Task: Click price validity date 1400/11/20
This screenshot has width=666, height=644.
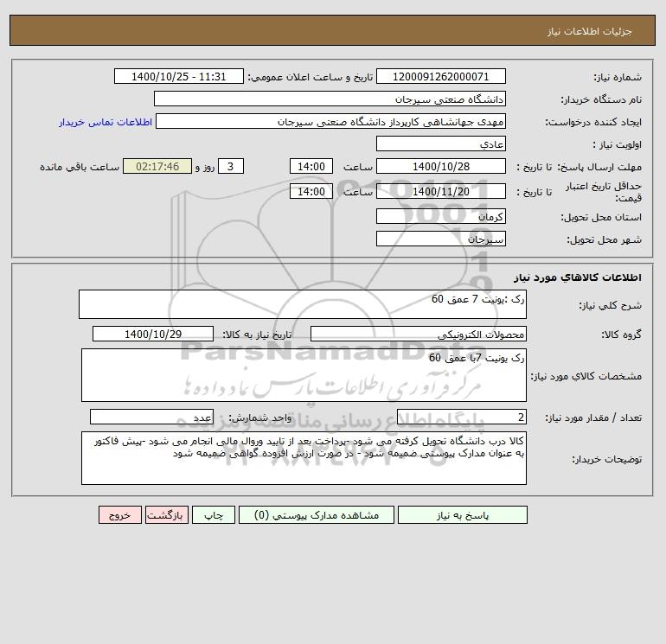Action: point(441,191)
